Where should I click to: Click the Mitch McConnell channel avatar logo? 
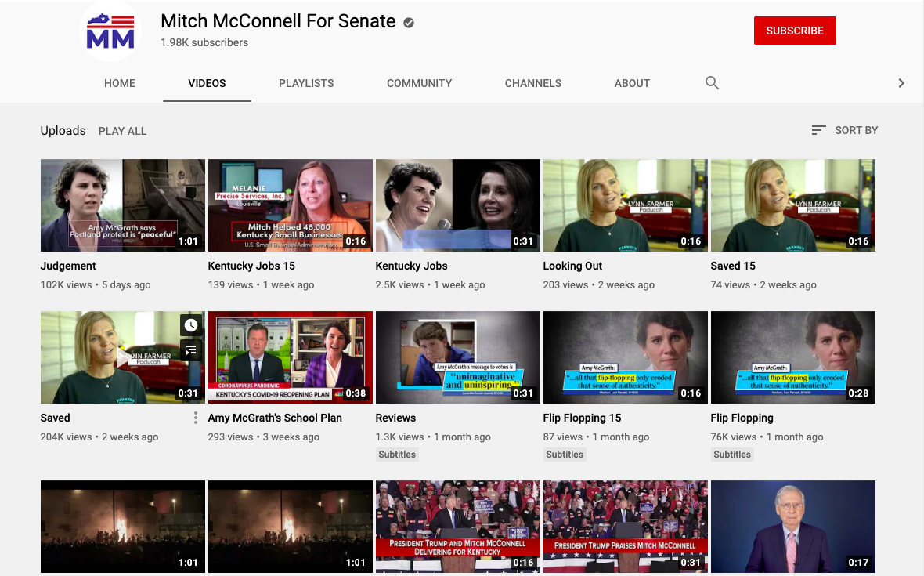tap(110, 31)
